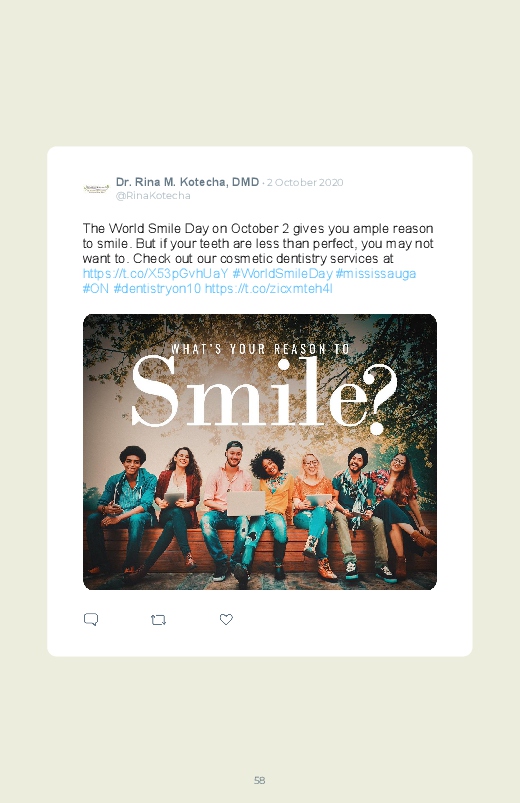Follow the https://t.co/zicxmteh4l link
Screen dimensions: 520x803
(269, 288)
